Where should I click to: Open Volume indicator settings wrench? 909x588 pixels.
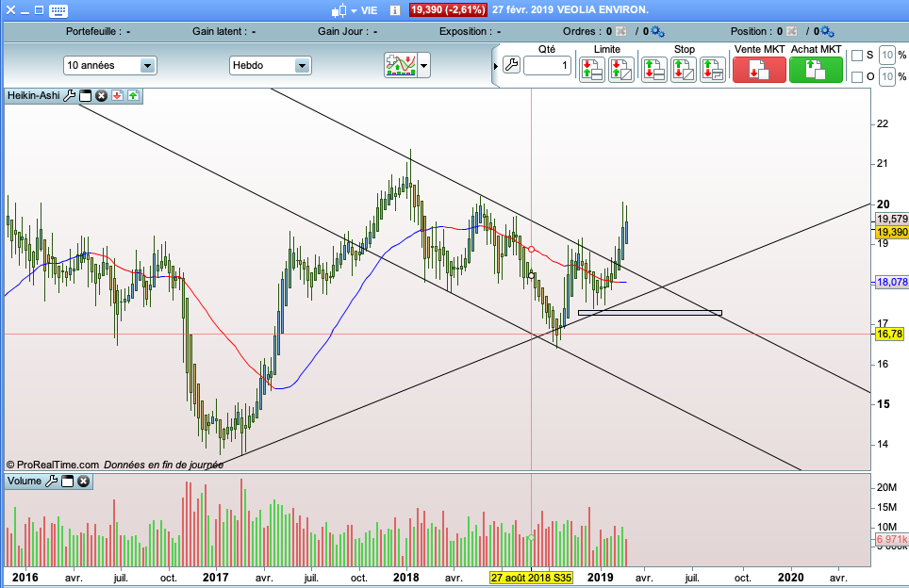click(52, 481)
